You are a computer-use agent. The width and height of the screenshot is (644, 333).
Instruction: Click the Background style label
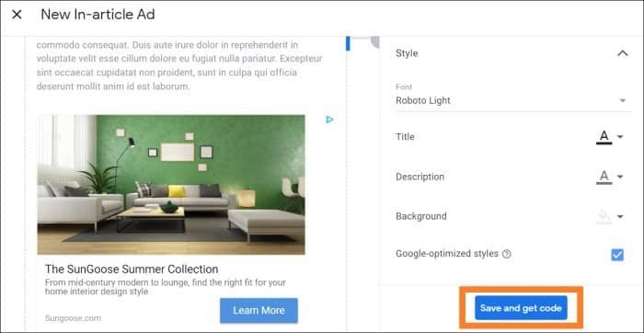(421, 216)
